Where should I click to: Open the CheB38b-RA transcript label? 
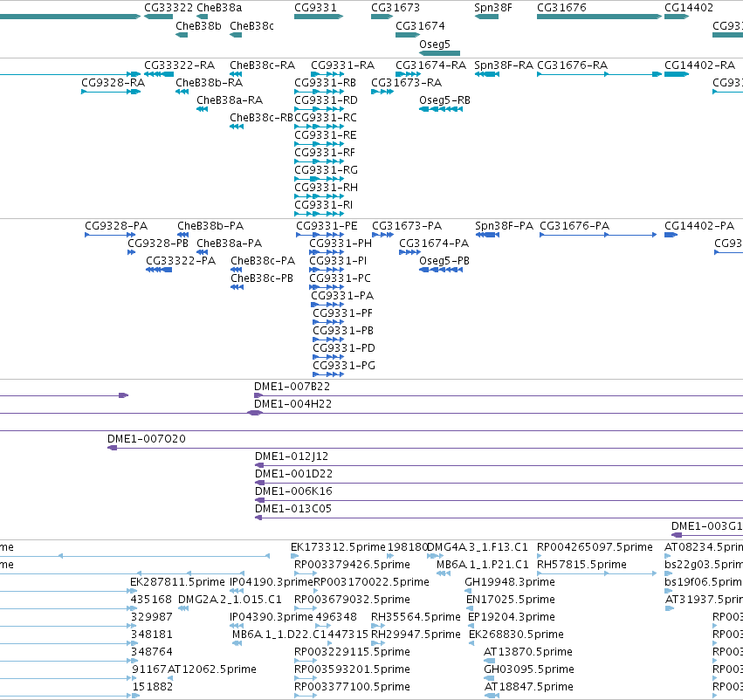209,83
